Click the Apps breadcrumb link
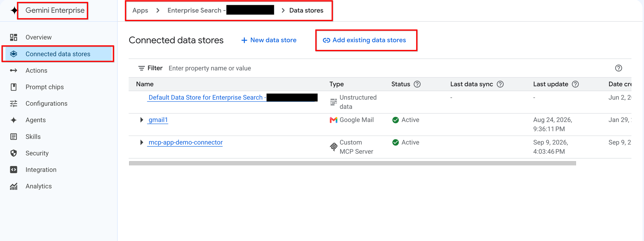Screen dimensions: 644x241 click(x=140, y=10)
